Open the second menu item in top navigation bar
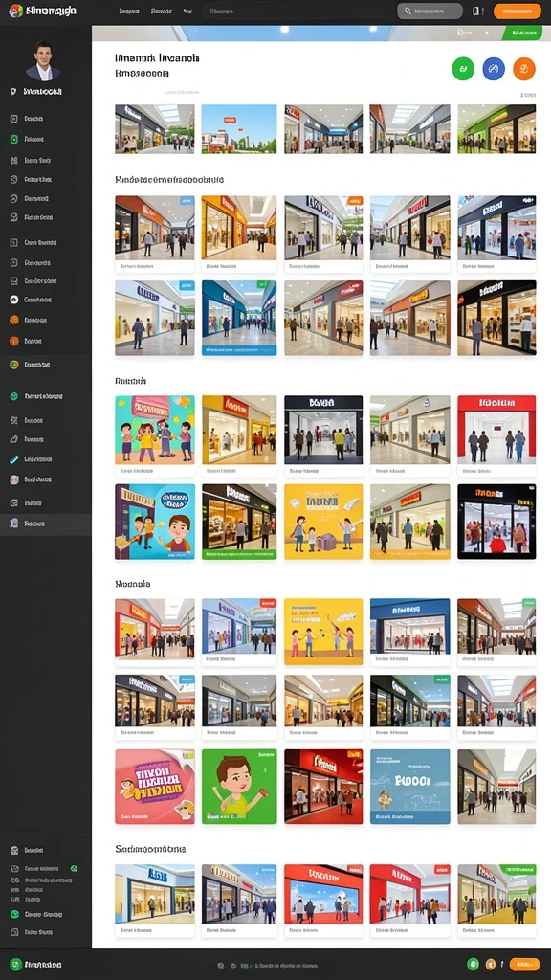 tap(162, 11)
